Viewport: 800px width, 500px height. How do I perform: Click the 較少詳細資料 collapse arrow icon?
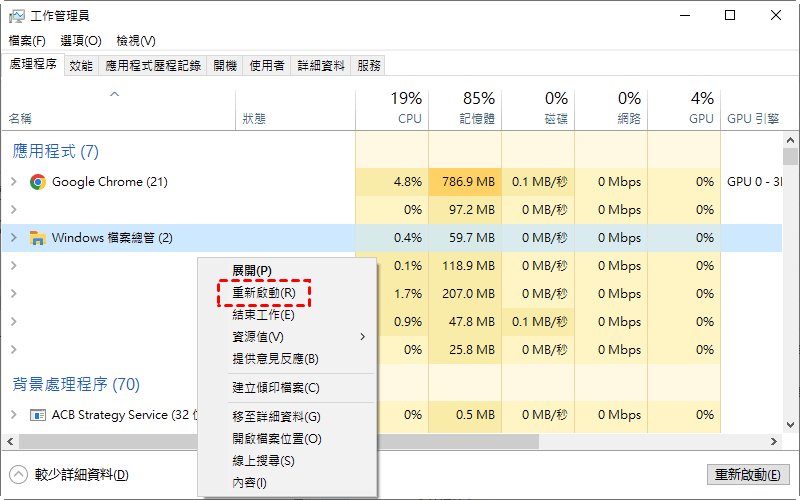[x=18, y=474]
